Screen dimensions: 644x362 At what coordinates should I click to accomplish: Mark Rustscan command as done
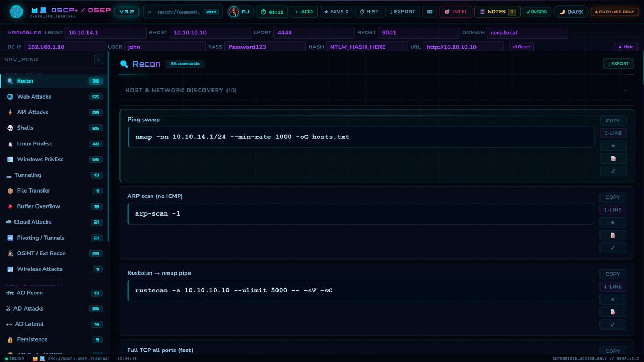(613, 324)
